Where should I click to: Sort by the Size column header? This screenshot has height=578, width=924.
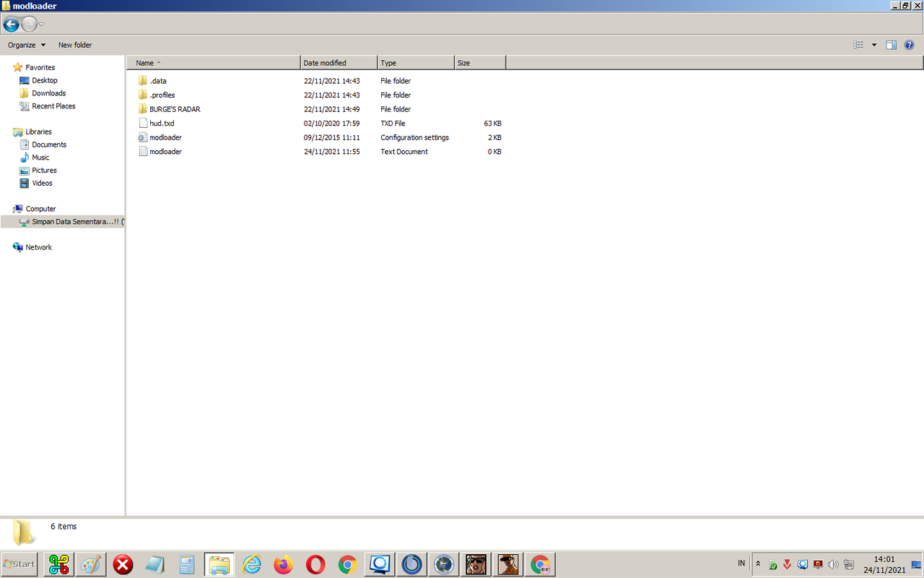pos(480,63)
